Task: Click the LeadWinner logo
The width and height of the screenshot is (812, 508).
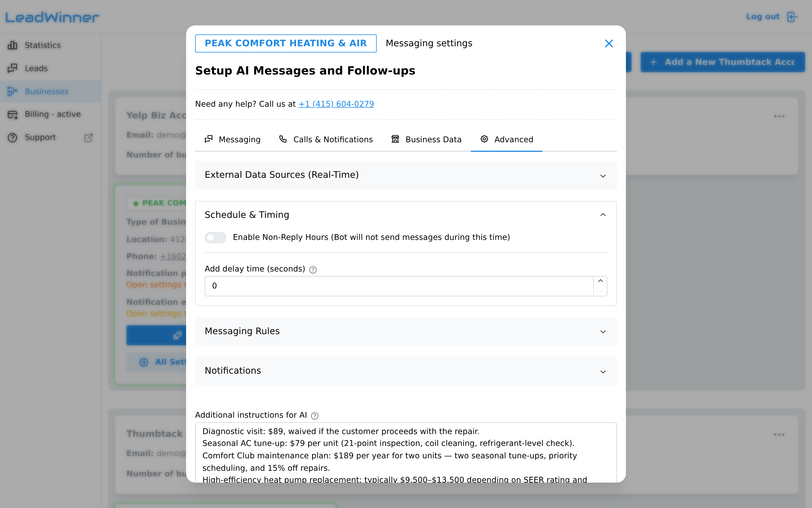Action: [x=52, y=17]
